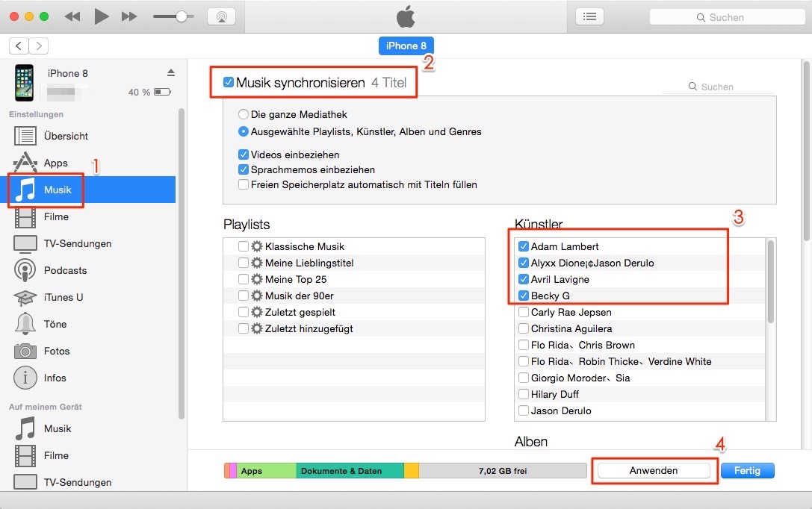
Task: Open the AirPlay output button
Action: 222,16
